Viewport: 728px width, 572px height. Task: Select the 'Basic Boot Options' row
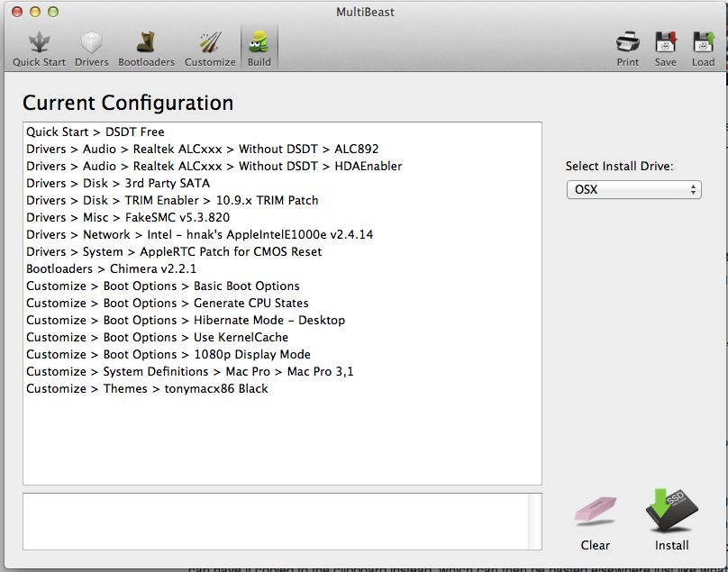pos(282,286)
